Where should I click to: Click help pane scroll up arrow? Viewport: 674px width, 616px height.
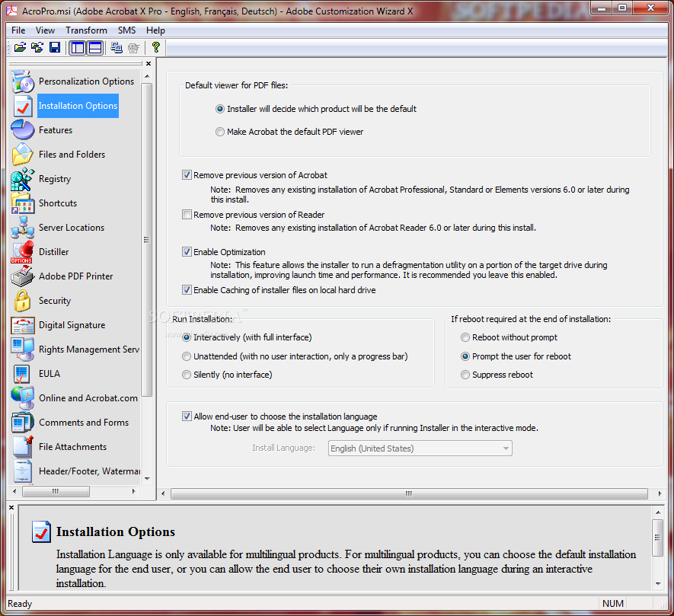point(658,512)
